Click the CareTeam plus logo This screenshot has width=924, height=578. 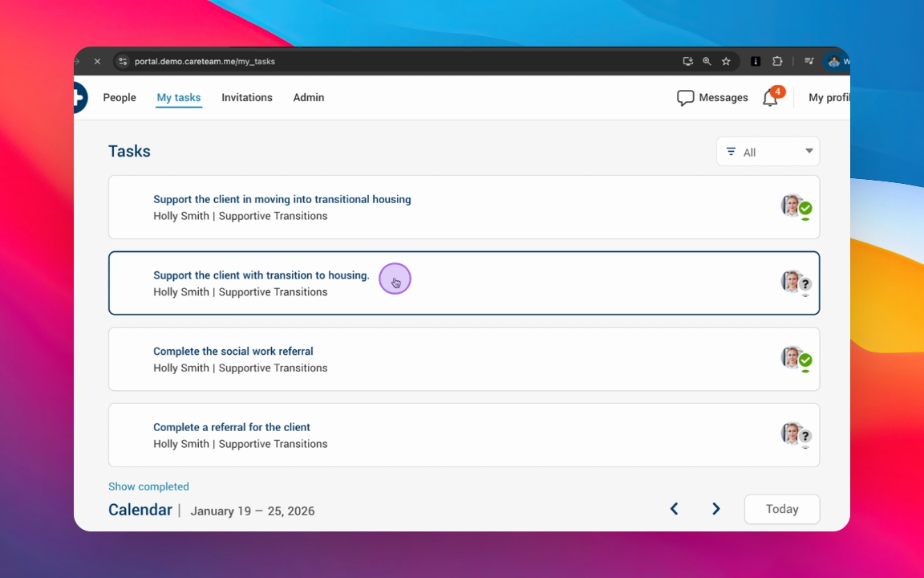pos(79,97)
